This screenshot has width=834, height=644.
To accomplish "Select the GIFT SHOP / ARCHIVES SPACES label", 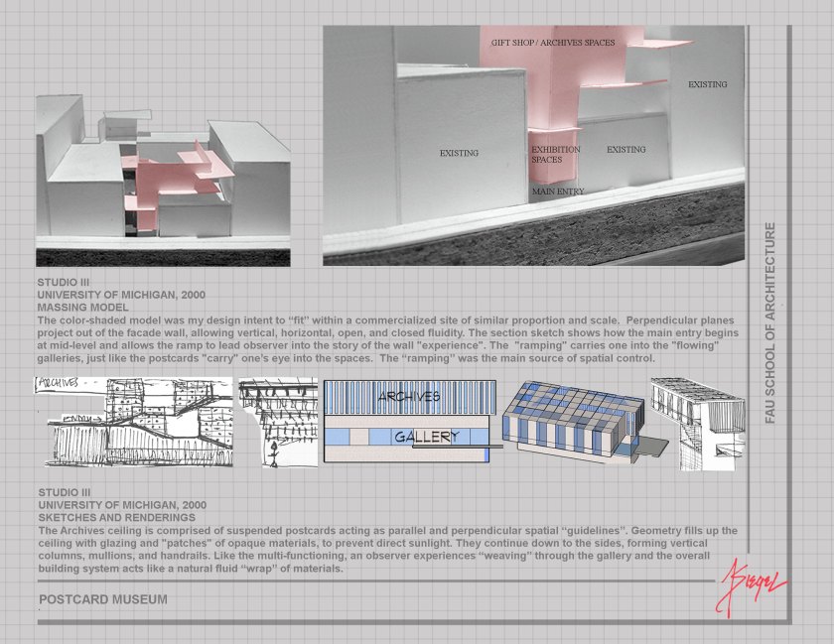I will pos(552,43).
